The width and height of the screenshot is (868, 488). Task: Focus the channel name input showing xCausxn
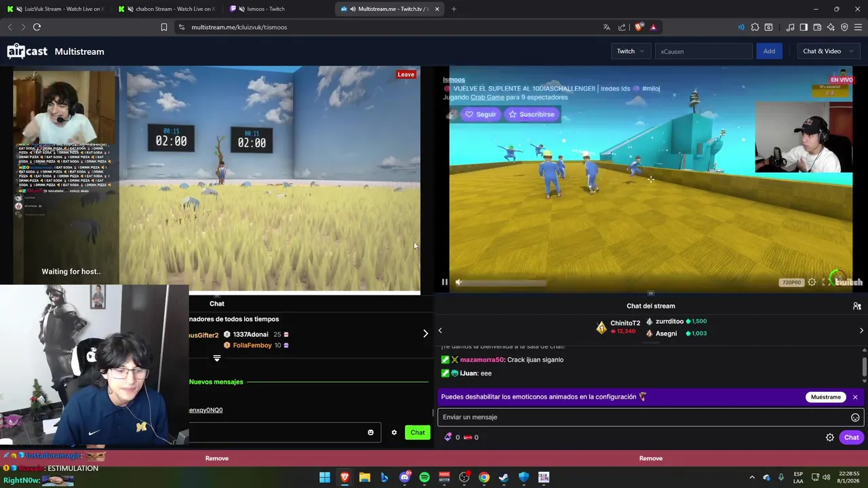pos(703,52)
